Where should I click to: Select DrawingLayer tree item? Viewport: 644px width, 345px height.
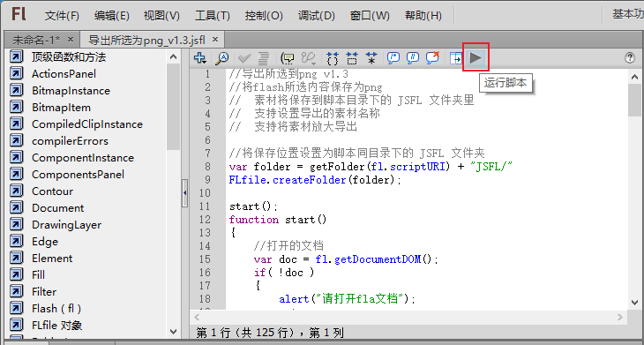tap(66, 225)
